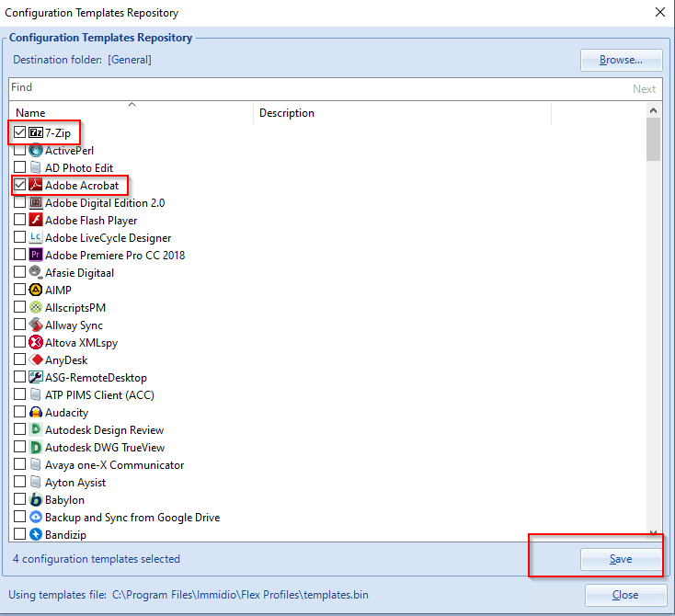The height and width of the screenshot is (616, 675).
Task: Select the Adobe Acrobat icon
Action: point(36,185)
